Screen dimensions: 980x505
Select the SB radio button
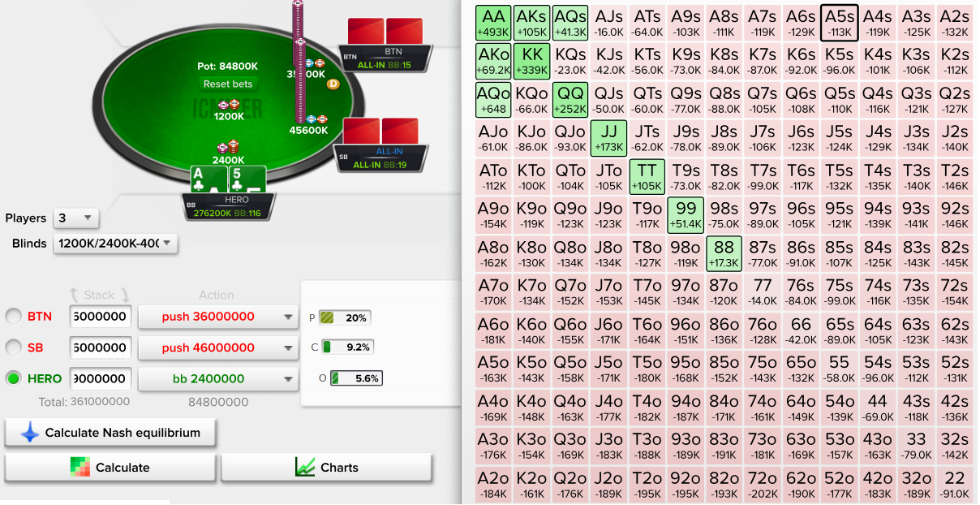[14, 347]
